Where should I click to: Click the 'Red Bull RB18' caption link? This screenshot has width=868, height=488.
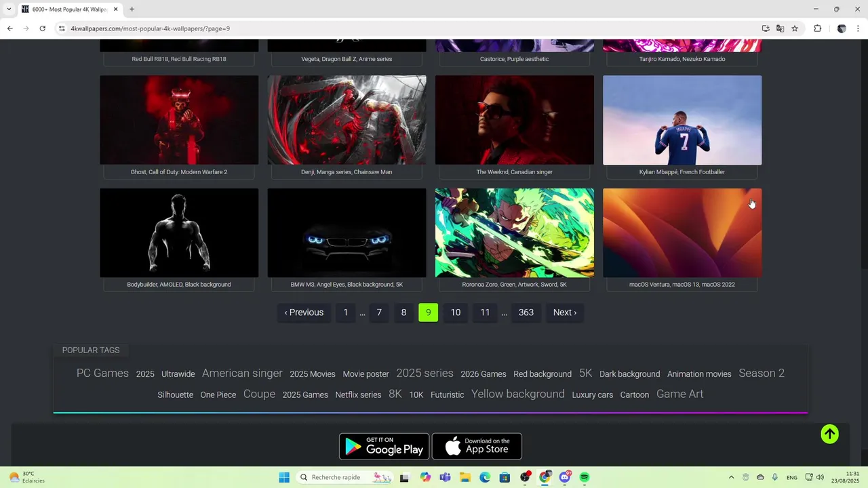pos(179,59)
